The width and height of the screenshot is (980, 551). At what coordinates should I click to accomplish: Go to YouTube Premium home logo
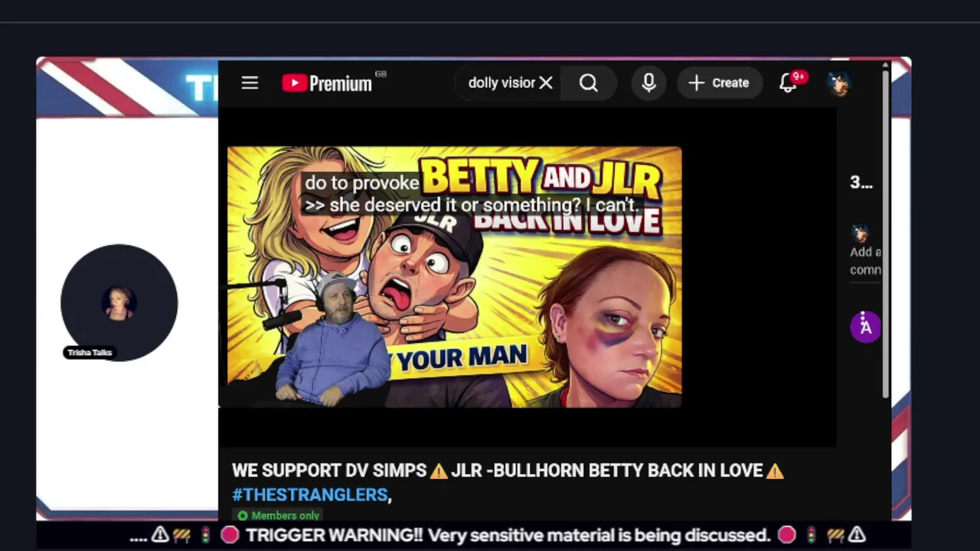[327, 83]
